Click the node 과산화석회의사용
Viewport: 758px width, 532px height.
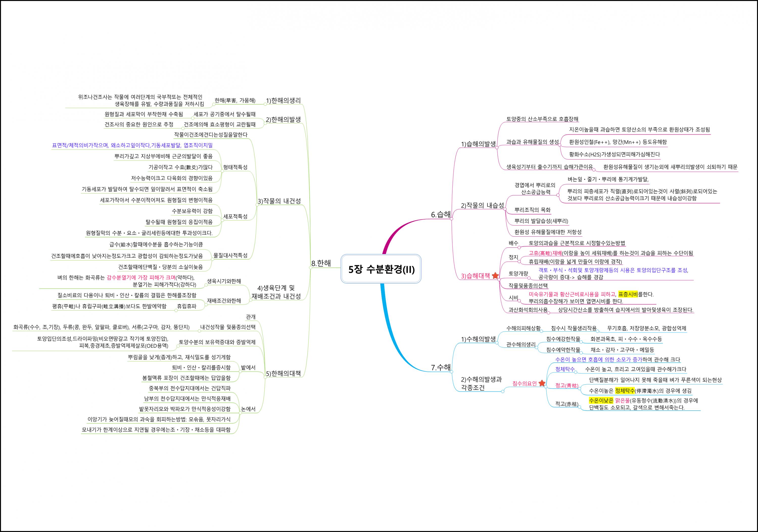(528, 310)
